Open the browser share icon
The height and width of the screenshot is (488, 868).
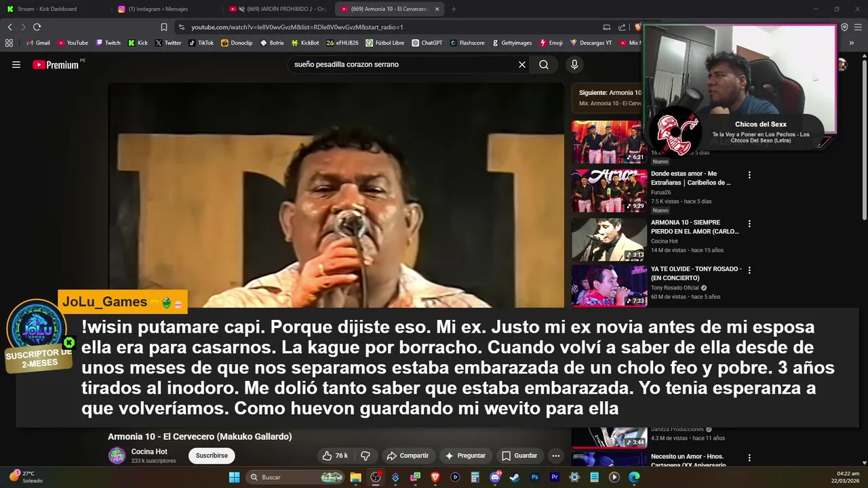[622, 27]
